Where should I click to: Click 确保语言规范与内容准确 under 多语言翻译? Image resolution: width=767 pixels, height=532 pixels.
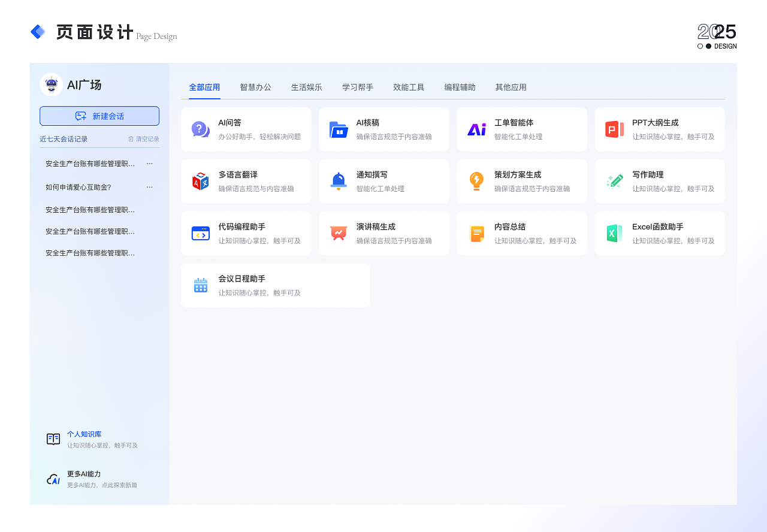pyautogui.click(x=256, y=189)
